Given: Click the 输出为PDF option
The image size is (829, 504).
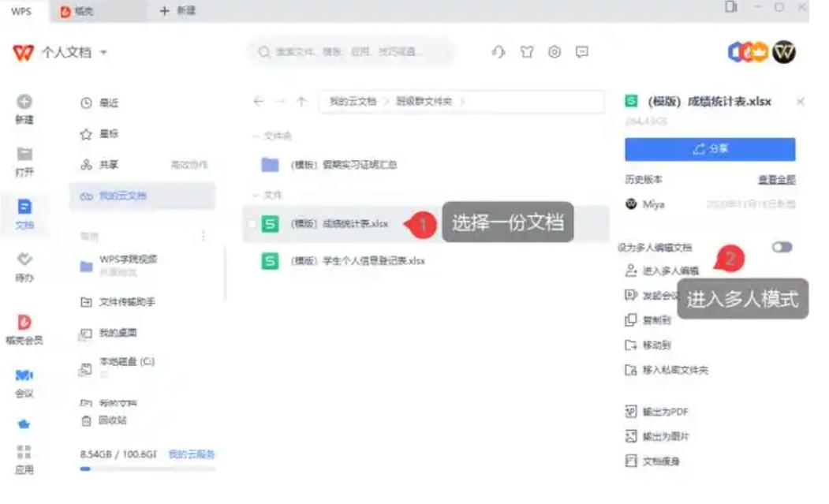Looking at the screenshot, I should (x=657, y=412).
